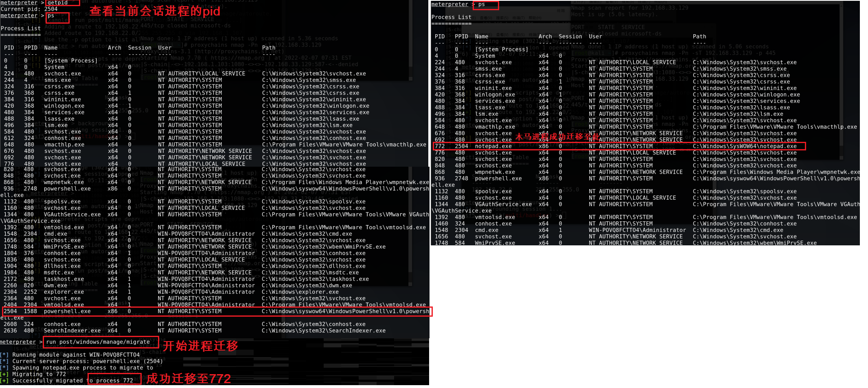The height and width of the screenshot is (388, 868).
Task: Click the ps command in left terminal
Action: pos(50,15)
